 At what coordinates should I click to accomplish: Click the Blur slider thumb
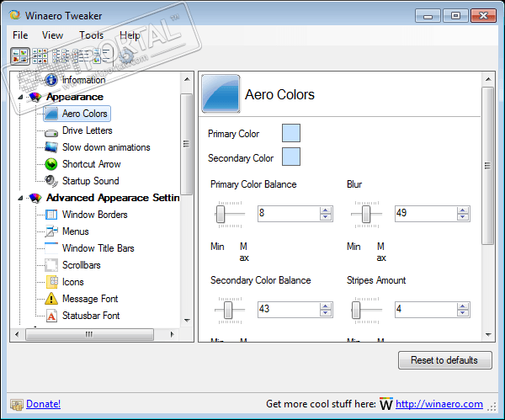pos(366,214)
